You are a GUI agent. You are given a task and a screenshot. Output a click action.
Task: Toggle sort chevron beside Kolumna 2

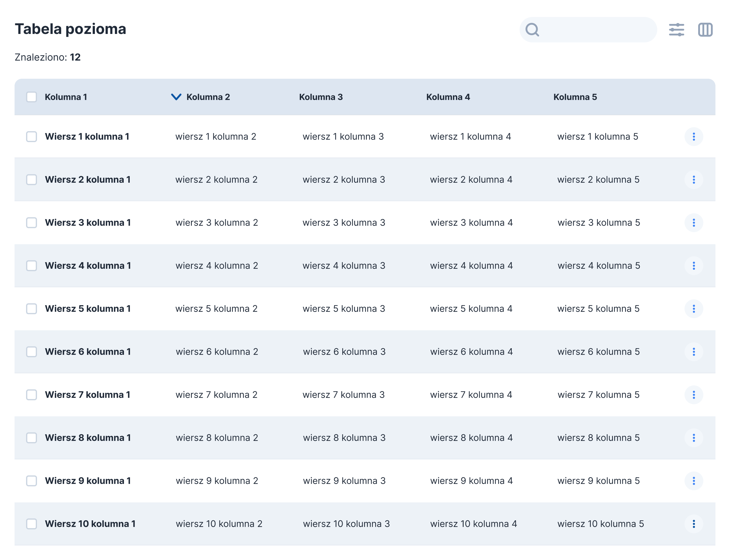(176, 97)
